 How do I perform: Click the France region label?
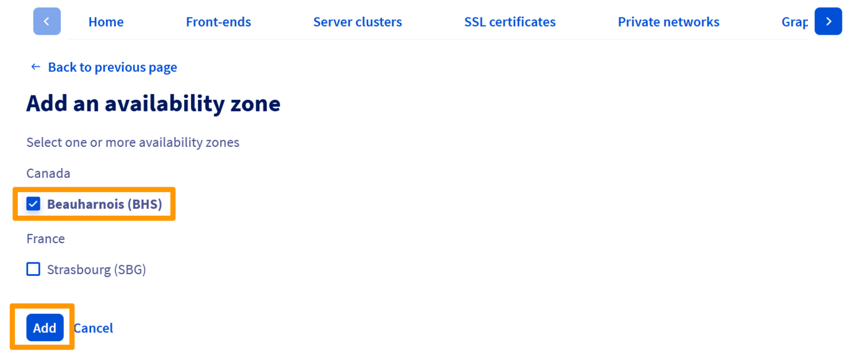click(45, 239)
